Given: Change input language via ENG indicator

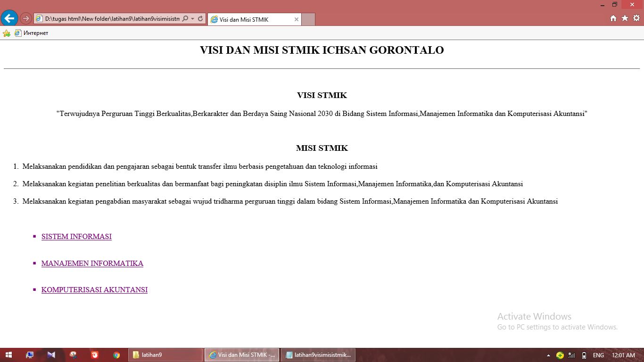Looking at the screenshot, I should pyautogui.click(x=599, y=355).
